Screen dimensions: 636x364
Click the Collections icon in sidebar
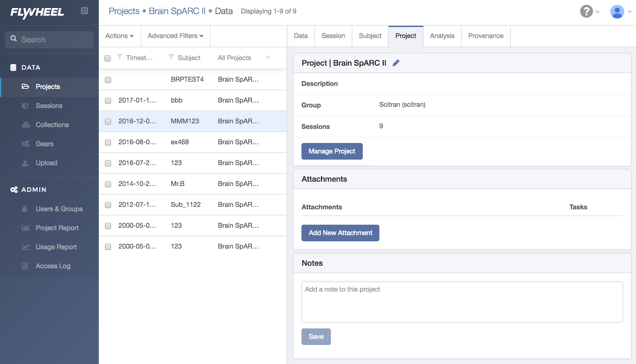coord(26,125)
